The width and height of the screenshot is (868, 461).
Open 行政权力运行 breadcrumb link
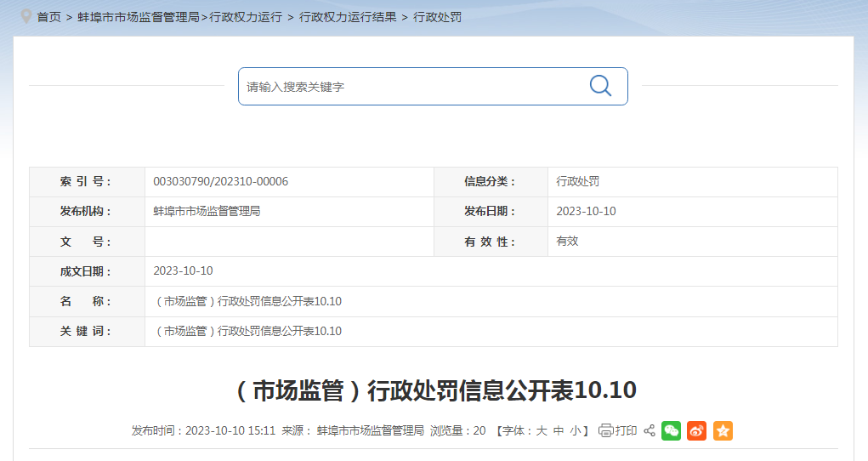(246, 17)
